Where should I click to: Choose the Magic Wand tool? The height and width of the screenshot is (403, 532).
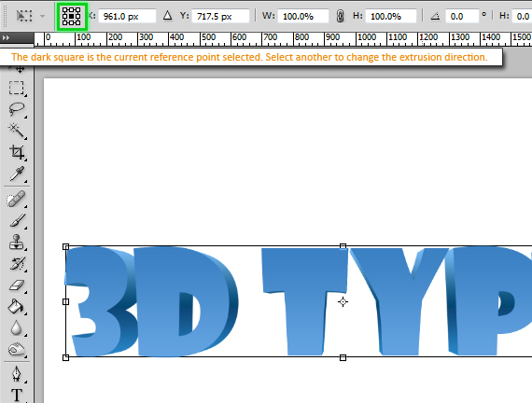16,131
